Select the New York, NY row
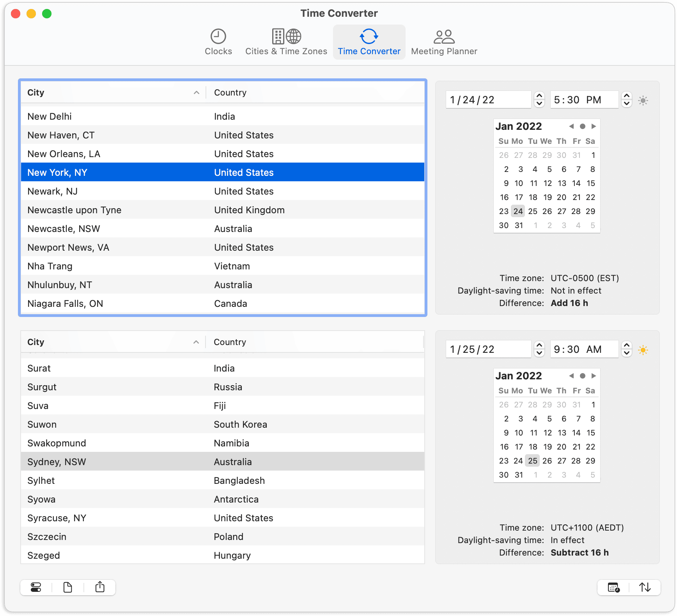This screenshot has width=677, height=616. pos(223,172)
